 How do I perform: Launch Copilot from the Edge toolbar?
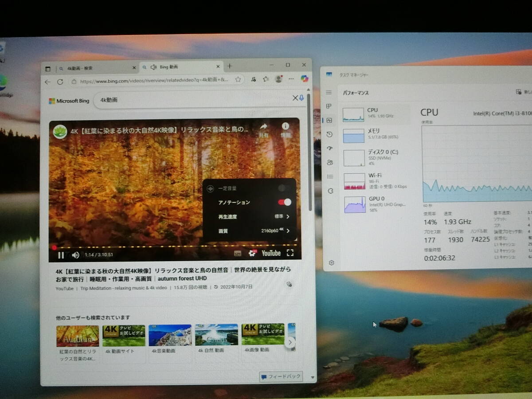click(304, 78)
